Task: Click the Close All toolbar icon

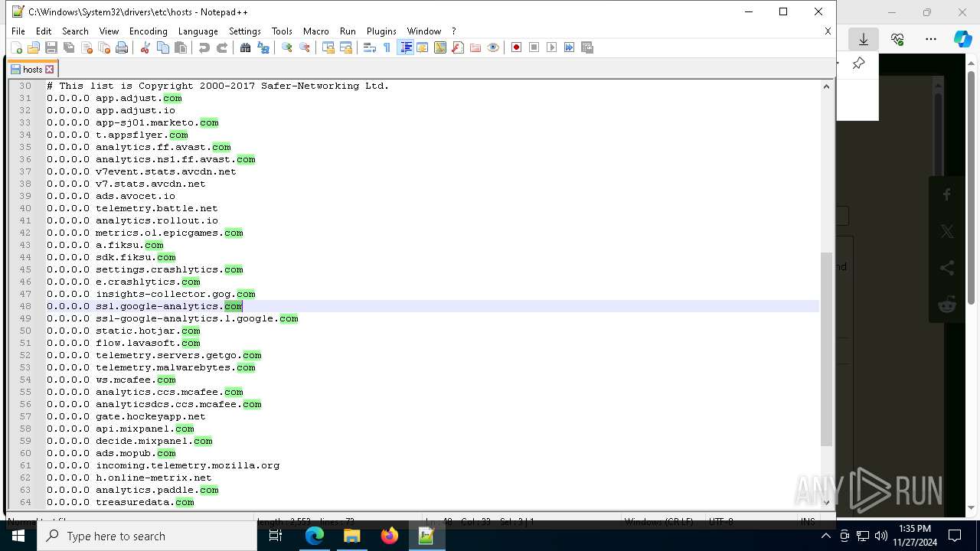Action: [x=104, y=47]
